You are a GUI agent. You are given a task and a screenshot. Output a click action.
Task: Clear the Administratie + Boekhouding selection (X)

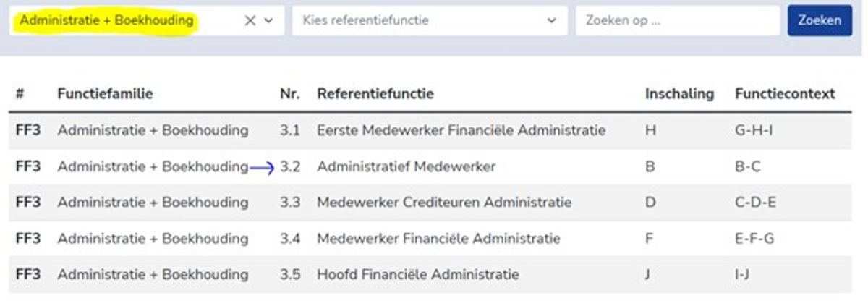point(250,21)
